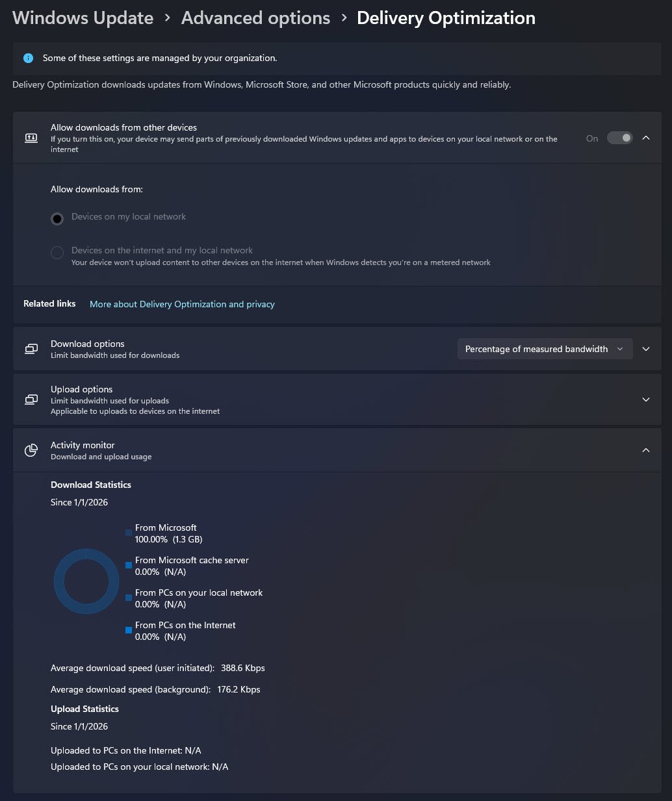Turn off Allow downloads from other devices toggle
Viewport: 672px width, 801px height.
[619, 138]
